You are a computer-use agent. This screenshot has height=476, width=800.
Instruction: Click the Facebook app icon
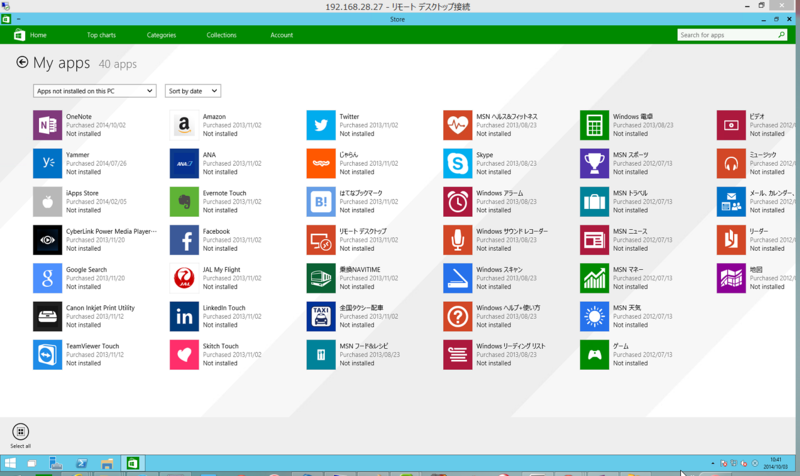(184, 240)
